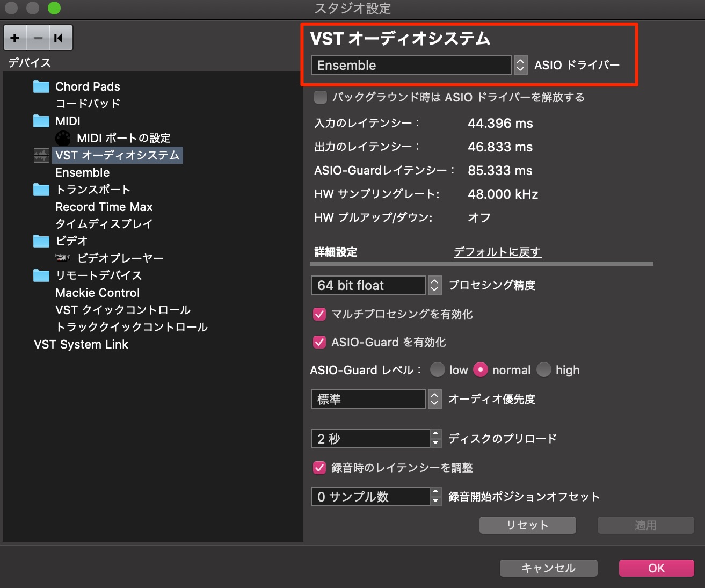Image resolution: width=705 pixels, height=588 pixels.
Task: Disable マルチプロセシングを有効化 checkbox
Action: point(319,314)
